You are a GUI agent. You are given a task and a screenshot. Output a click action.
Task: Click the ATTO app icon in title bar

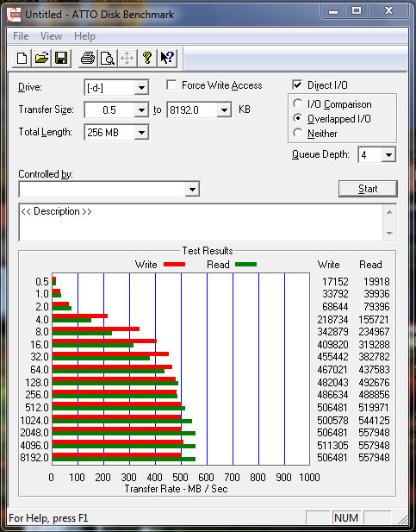point(14,15)
